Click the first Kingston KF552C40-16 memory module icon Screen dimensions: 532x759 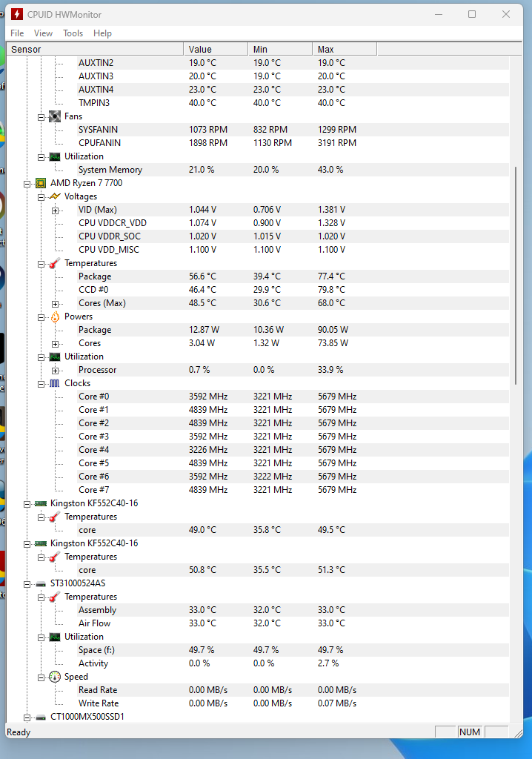(41, 503)
